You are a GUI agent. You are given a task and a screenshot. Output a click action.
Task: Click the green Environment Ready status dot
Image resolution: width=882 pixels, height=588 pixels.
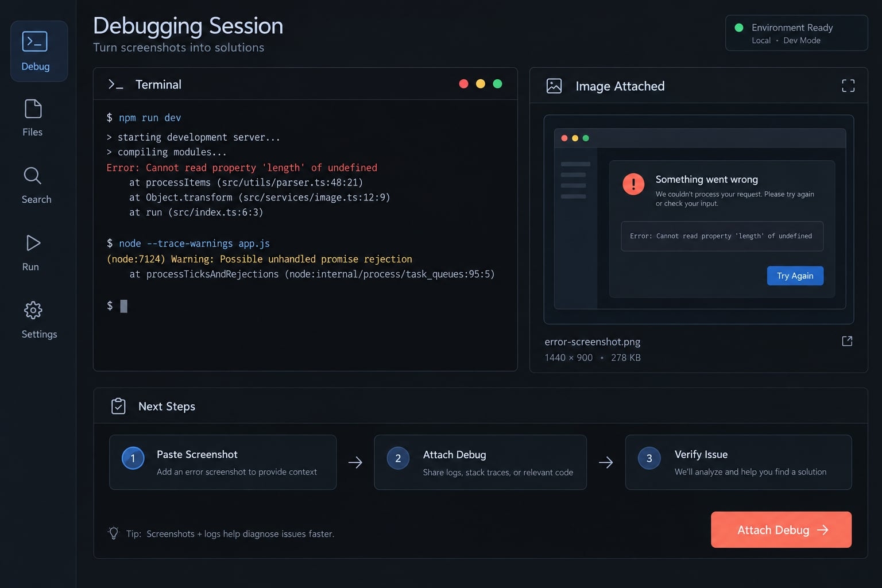pyautogui.click(x=739, y=28)
